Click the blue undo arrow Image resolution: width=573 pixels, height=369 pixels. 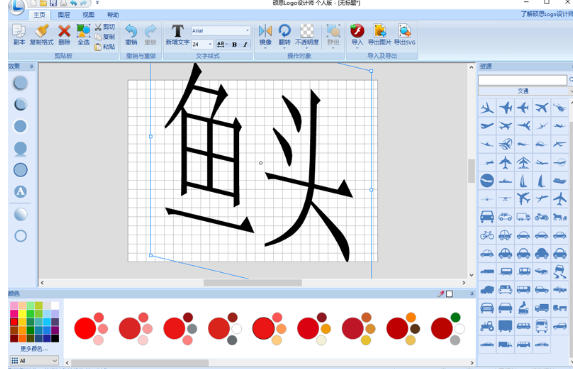coord(131,31)
